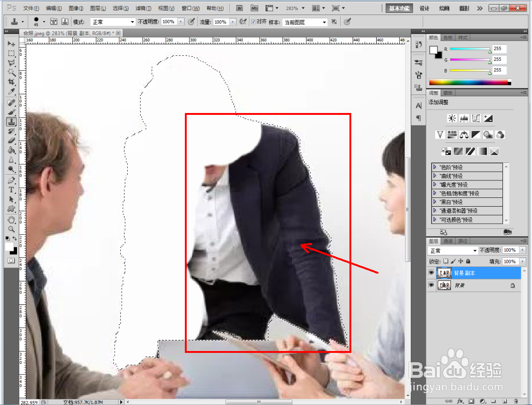Open the layer opacity slider arrow
Viewport: 532px width, 405px height.
pyautogui.click(x=522, y=250)
